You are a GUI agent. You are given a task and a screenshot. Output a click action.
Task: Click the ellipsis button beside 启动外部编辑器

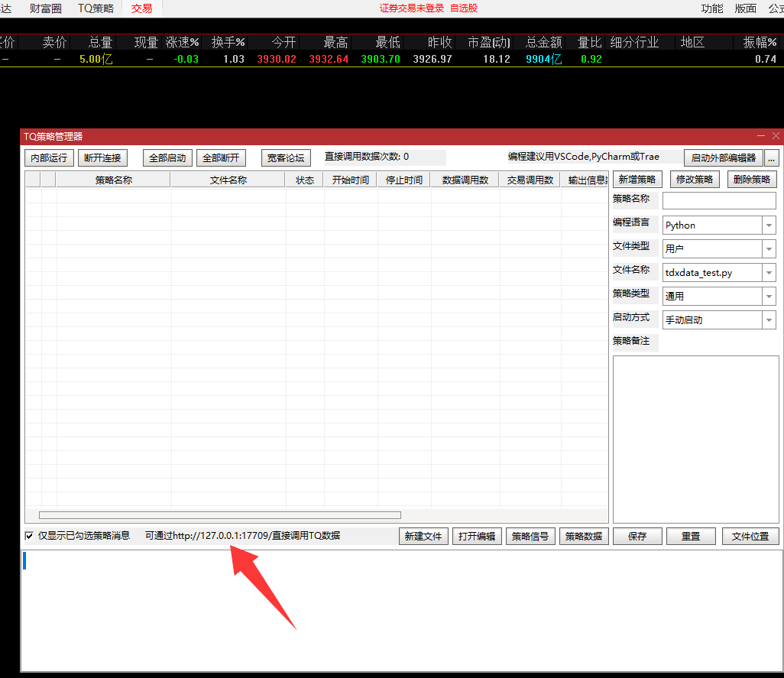tap(771, 158)
